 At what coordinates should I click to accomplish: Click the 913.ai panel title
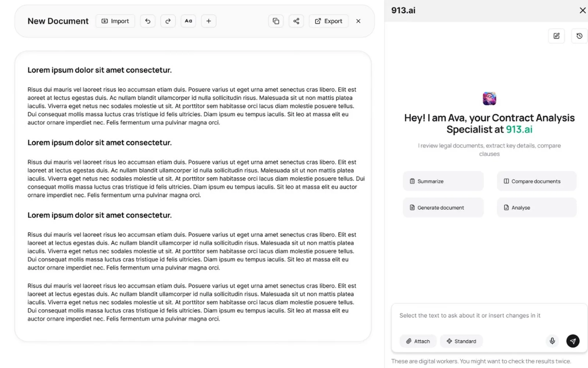(x=403, y=10)
